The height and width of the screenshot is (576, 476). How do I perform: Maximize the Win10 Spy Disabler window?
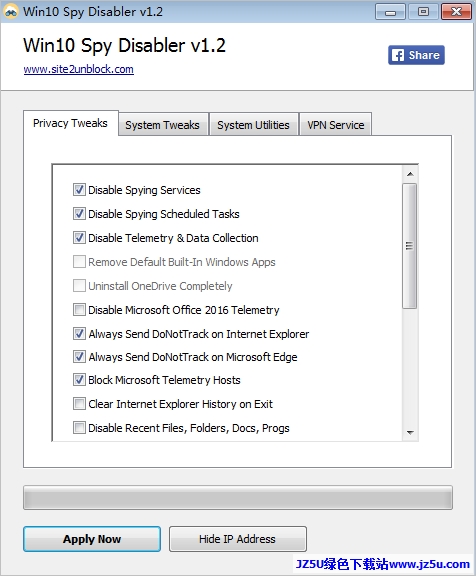tap(423, 12)
